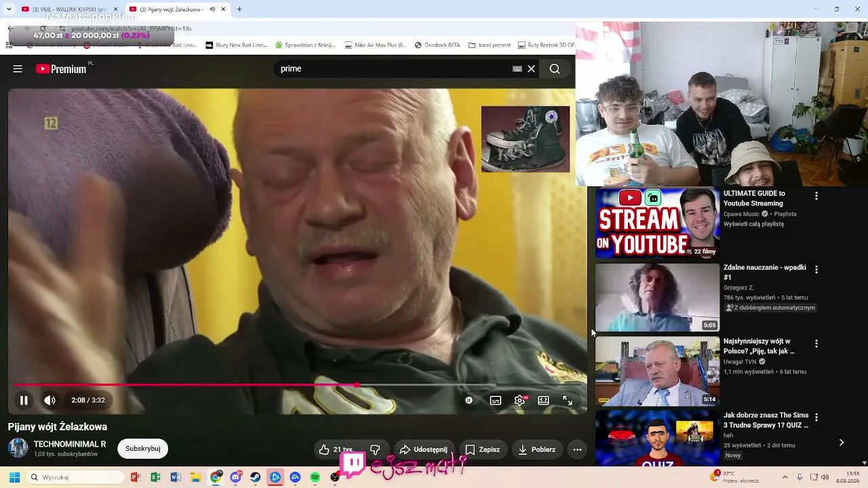
Task: Open a new browser tab
Action: coord(239,9)
